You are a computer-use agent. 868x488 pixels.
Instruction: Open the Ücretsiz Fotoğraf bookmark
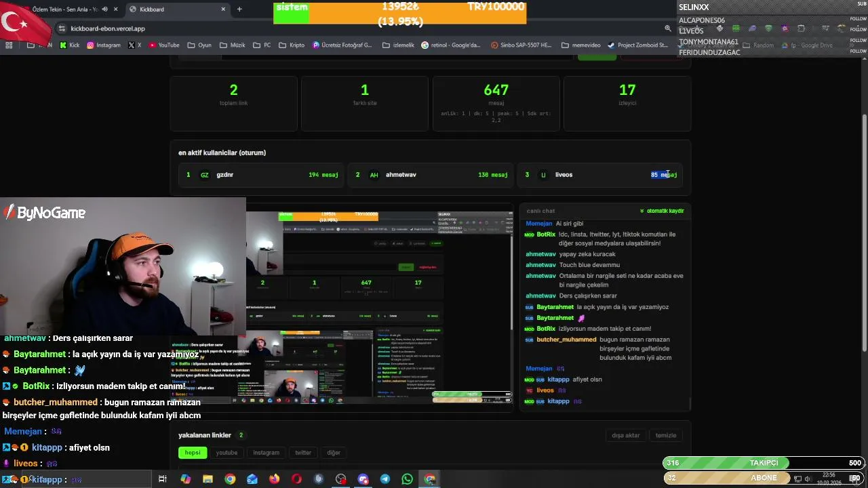(x=342, y=45)
